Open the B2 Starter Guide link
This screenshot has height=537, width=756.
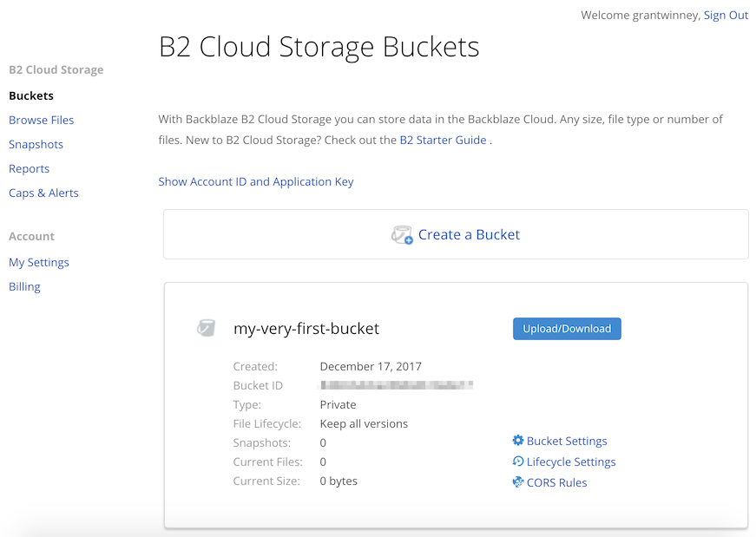click(443, 141)
